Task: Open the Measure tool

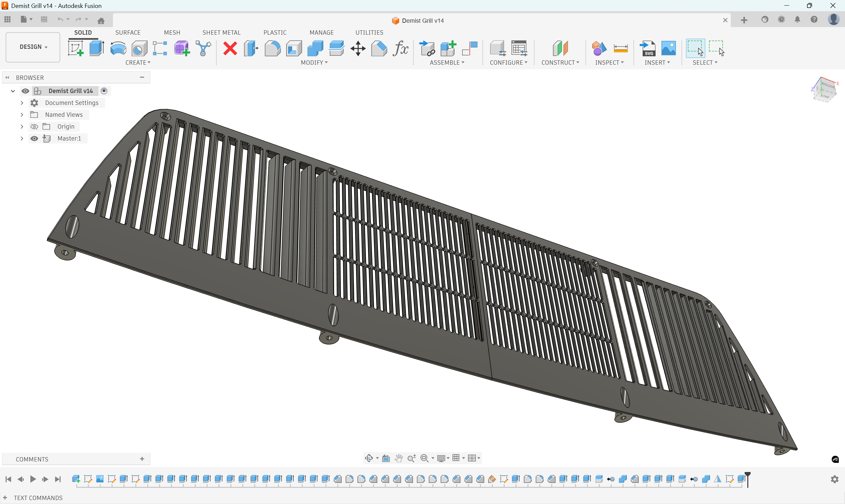Action: pos(621,48)
